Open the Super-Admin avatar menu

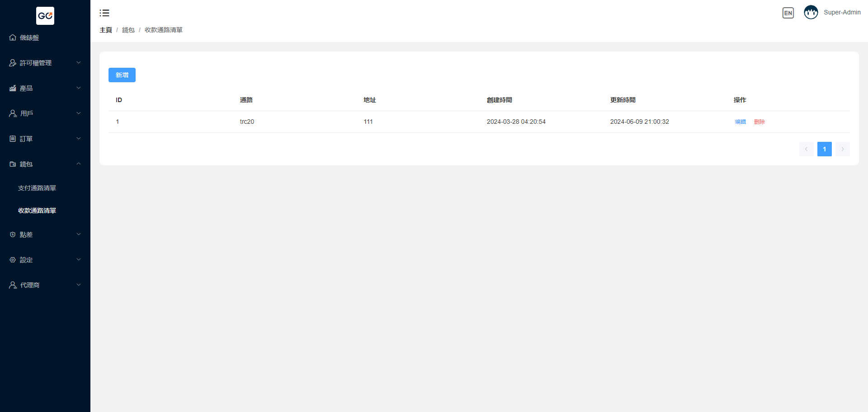pyautogui.click(x=811, y=13)
